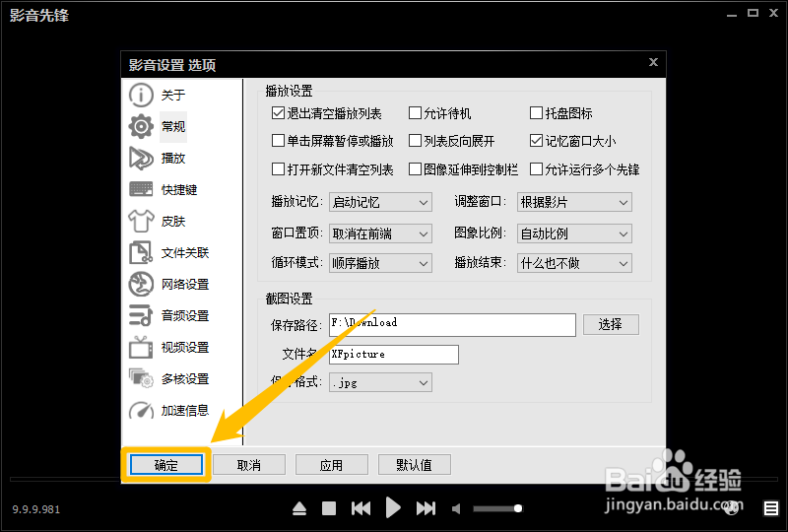Select 网络设置 label in sidebar
Image resolution: width=788 pixels, height=532 pixels.
(x=185, y=284)
